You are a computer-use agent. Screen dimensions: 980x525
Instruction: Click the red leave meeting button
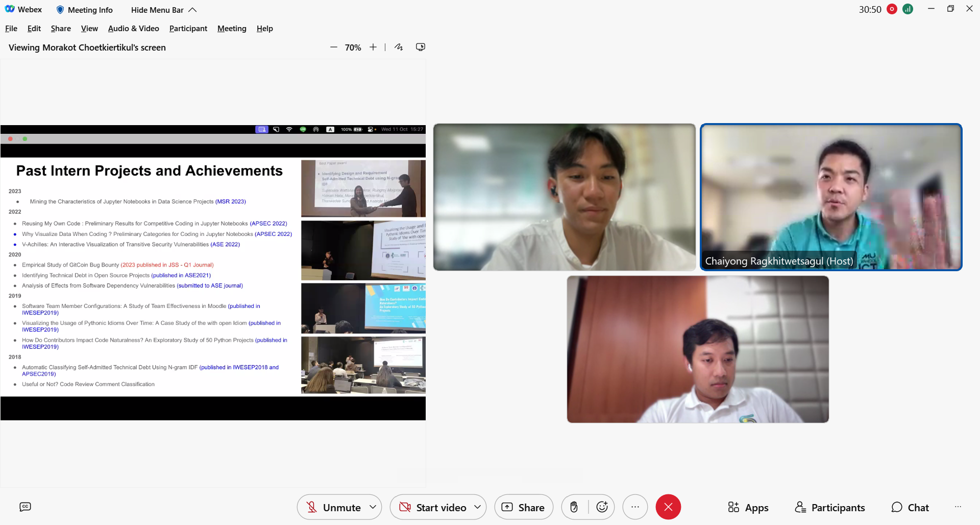(668, 507)
